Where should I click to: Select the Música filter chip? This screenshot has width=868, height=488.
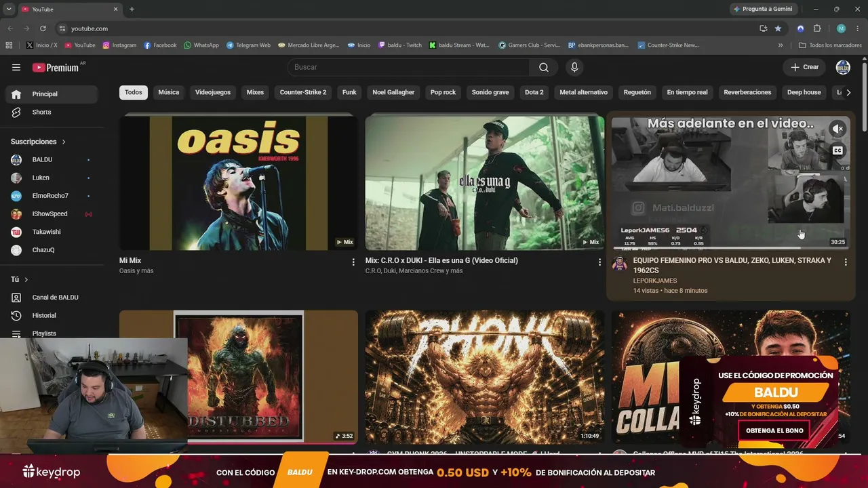coord(169,92)
